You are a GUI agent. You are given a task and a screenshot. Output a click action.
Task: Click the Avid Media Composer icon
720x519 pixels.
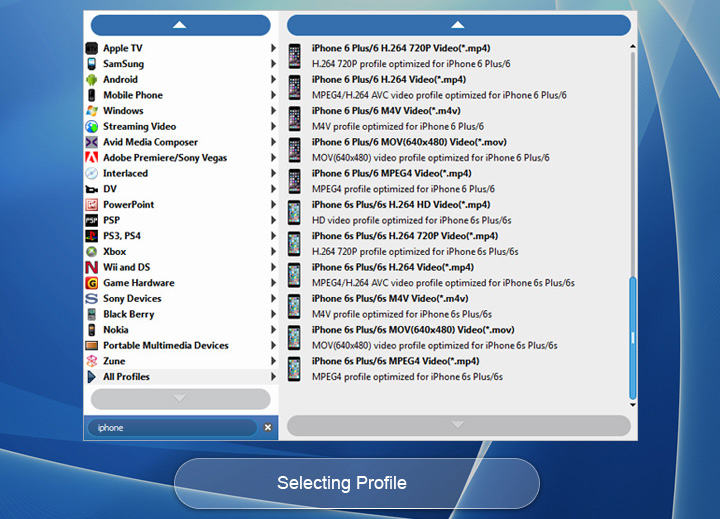point(92,142)
